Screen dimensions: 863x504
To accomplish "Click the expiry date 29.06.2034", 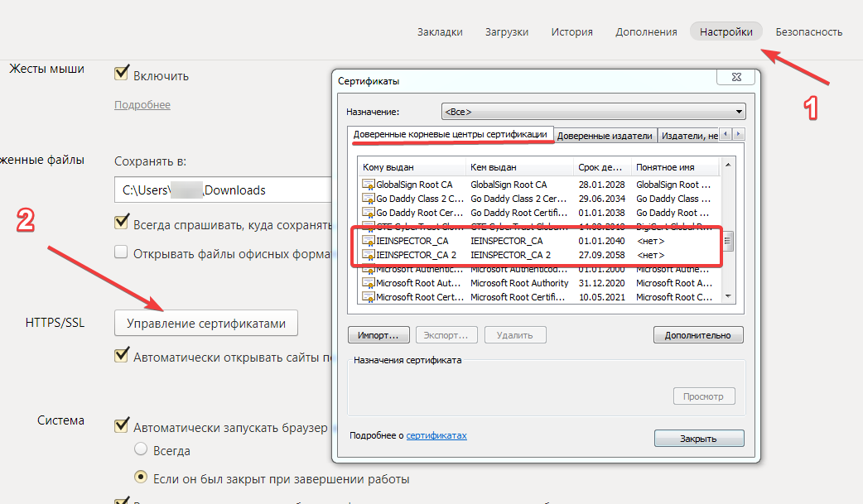I will coord(601,199).
